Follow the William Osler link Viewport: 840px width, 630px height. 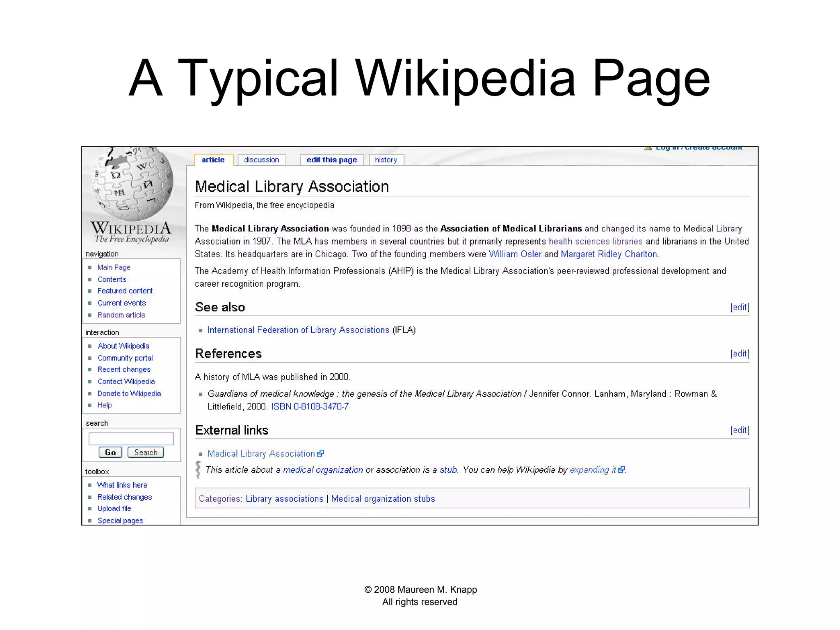point(515,254)
